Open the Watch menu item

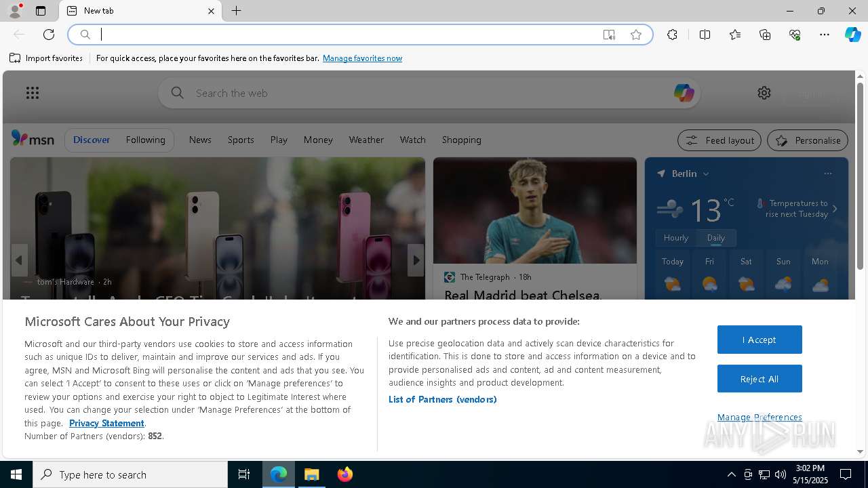click(x=413, y=140)
